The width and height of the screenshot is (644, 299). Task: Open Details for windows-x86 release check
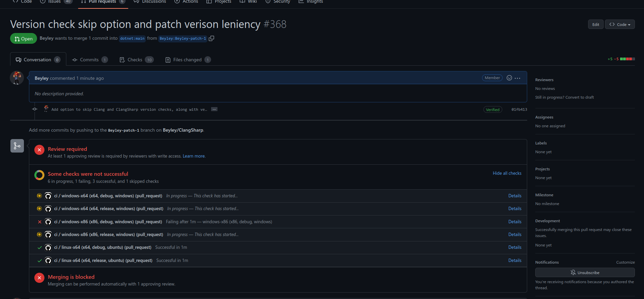click(515, 234)
